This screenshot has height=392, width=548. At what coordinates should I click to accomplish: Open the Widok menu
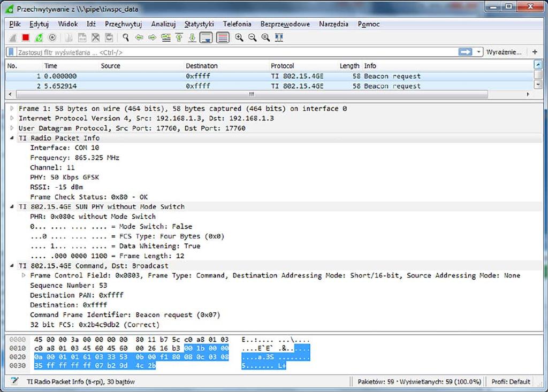coord(68,24)
